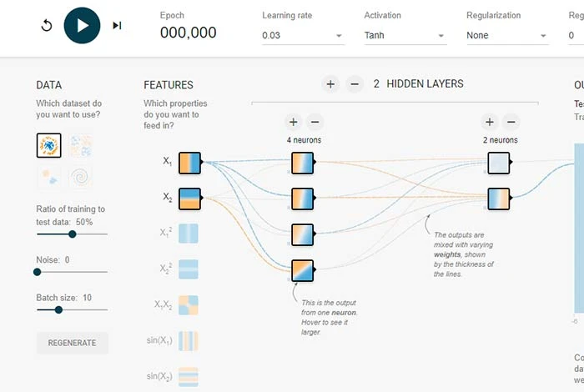Viewport: 584px width, 392px height.
Task: Select the spiral dataset thumbnail
Action: click(80, 177)
